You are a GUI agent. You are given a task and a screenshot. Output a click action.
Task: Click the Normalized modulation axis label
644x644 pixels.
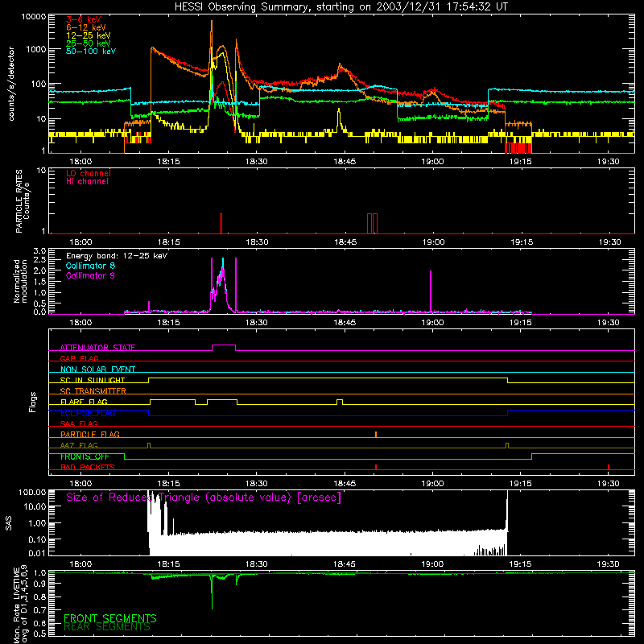click(x=20, y=281)
